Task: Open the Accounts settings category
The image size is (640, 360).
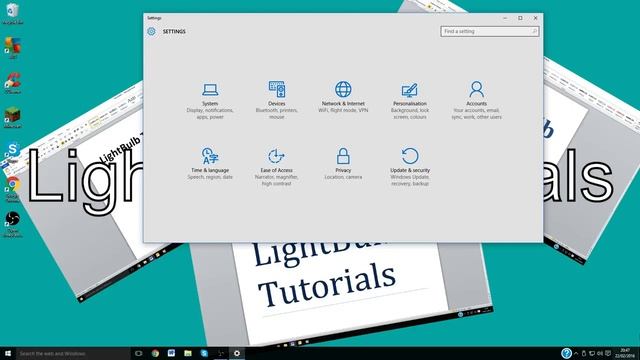Action: point(476,100)
